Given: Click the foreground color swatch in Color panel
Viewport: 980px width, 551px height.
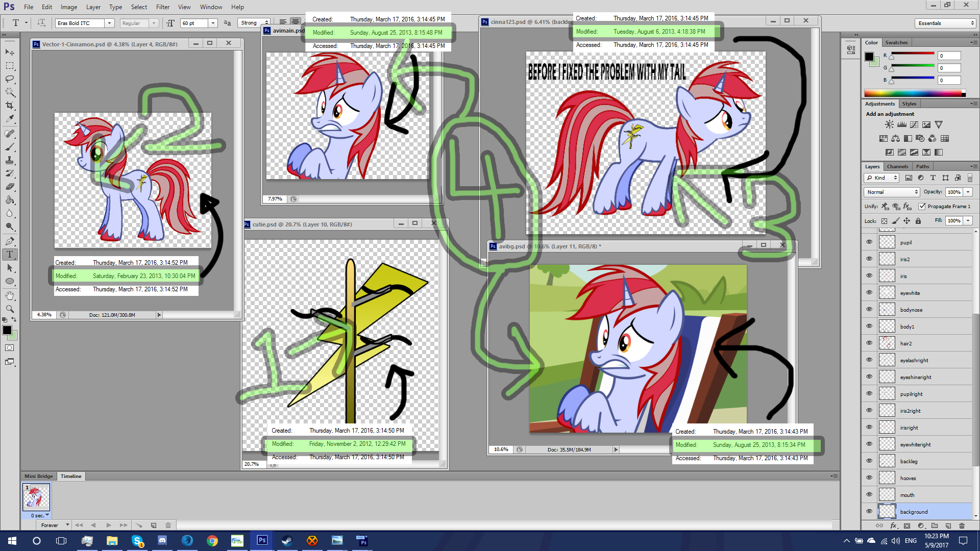Looking at the screenshot, I should (869, 57).
